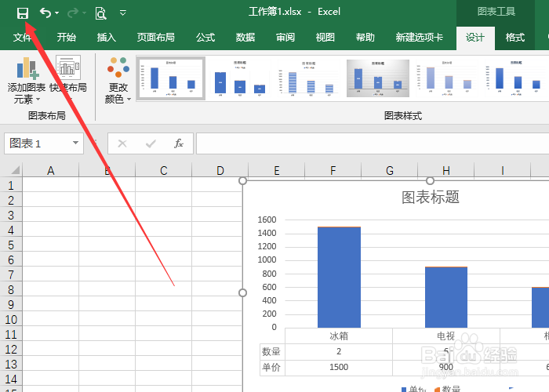Image resolution: width=549 pixels, height=392 pixels.
Task: Click the Print Preview icon
Action: point(100,13)
